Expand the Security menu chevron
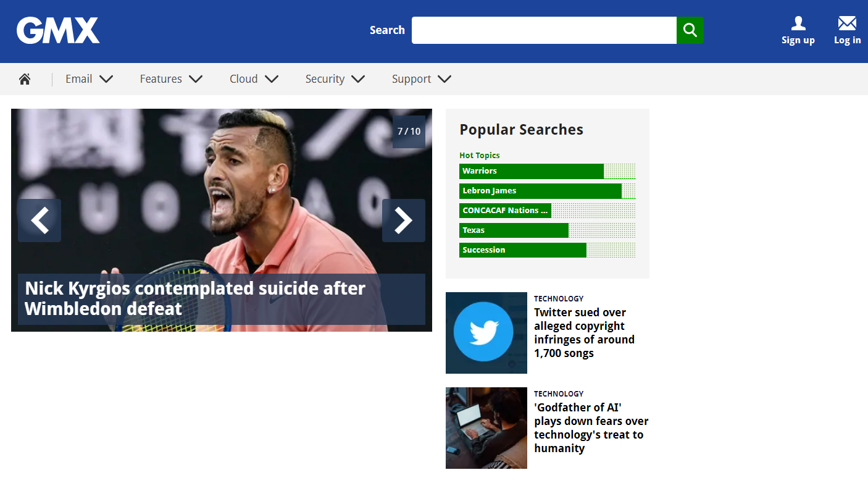Viewport: 868px width, 496px height. click(358, 79)
